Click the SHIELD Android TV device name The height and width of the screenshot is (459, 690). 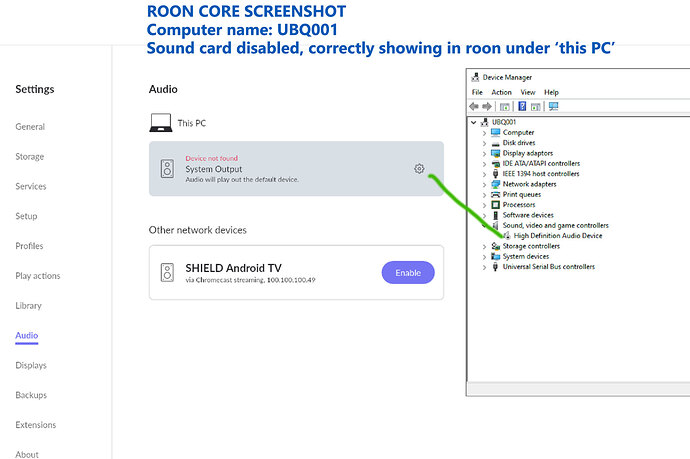coord(233,268)
